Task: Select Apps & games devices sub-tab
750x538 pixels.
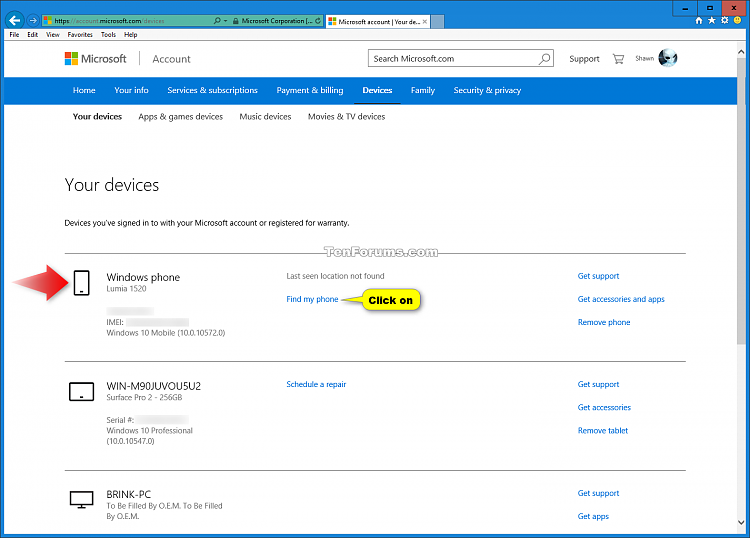Action: coord(180,116)
